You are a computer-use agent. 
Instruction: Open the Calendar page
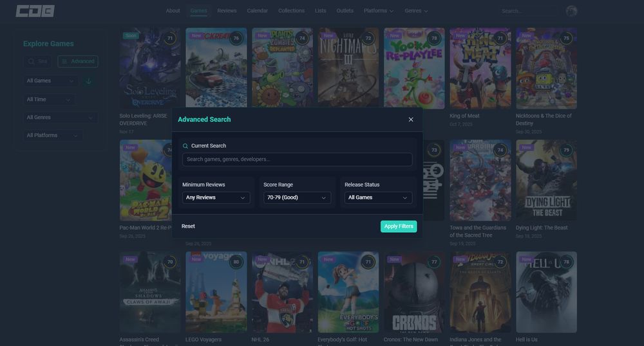[x=258, y=11]
